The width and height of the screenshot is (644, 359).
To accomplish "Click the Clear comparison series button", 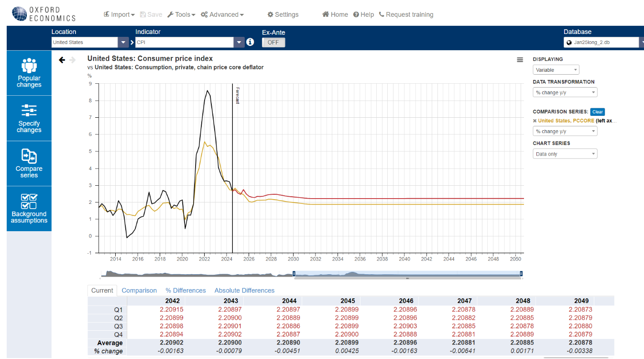I will pyautogui.click(x=597, y=112).
